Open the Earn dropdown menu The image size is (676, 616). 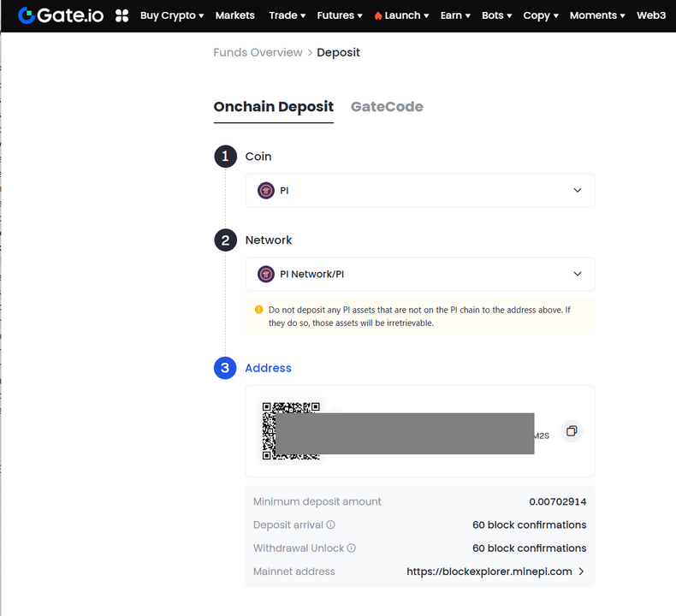click(455, 15)
